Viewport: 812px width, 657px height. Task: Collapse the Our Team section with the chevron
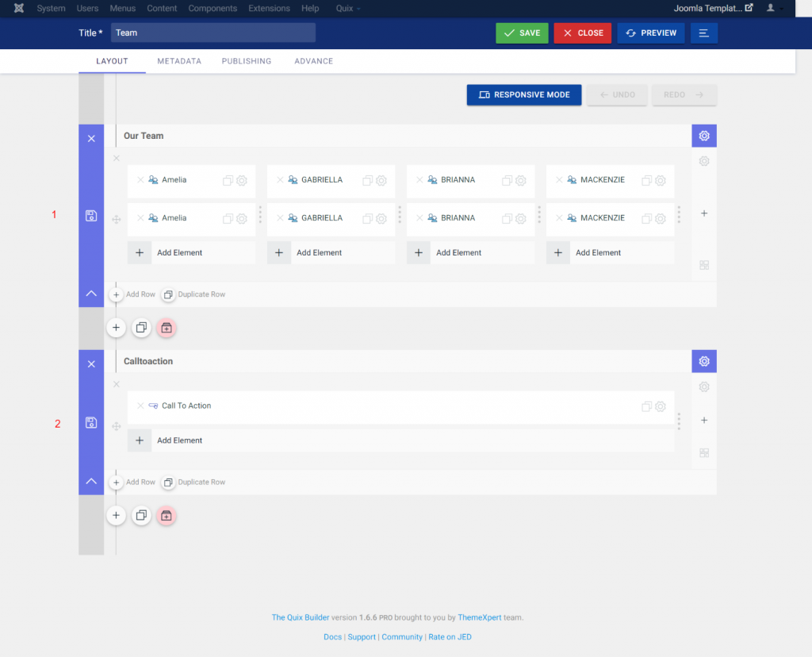tap(91, 293)
